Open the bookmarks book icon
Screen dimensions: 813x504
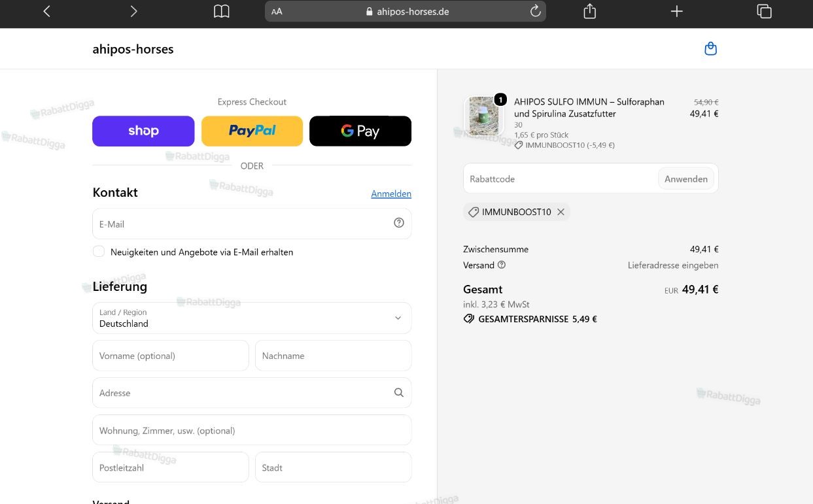point(222,11)
